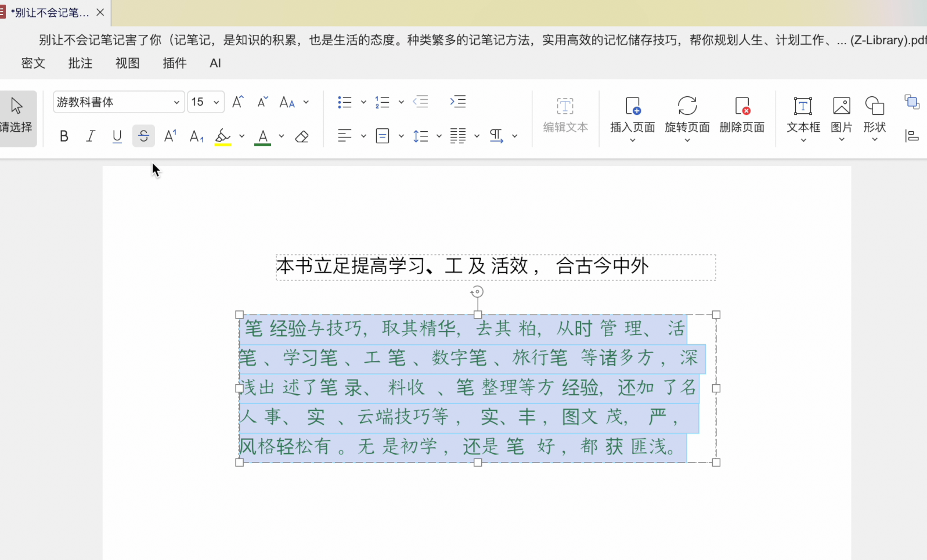Viewport: 927px width, 560px height.
Task: Click the increase indent icon
Action: pos(458,102)
